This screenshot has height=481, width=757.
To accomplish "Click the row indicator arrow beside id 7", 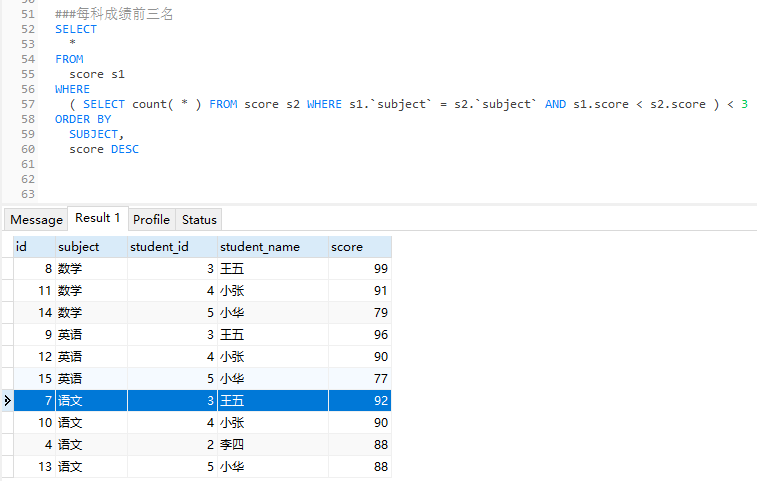I will tap(7, 401).
